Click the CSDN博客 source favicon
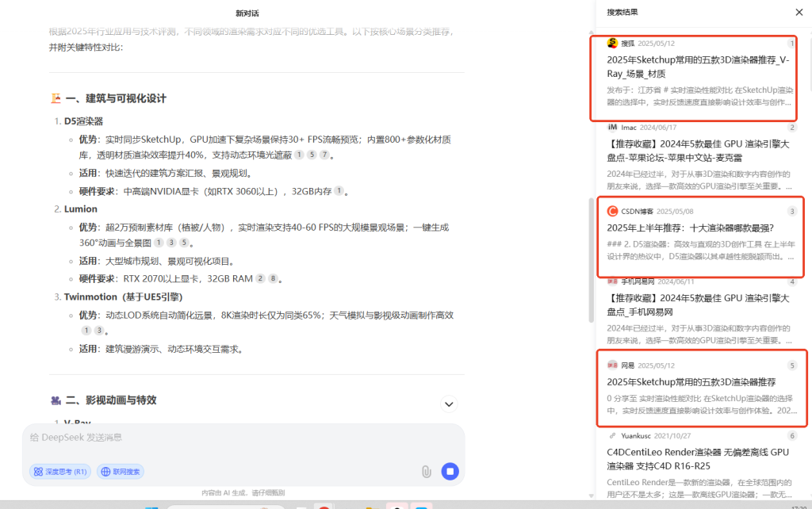Screen dimensions: 812x509 click(612, 211)
